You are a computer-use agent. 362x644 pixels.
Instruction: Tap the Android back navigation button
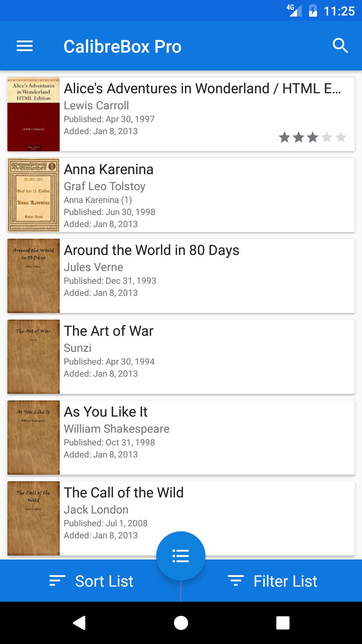[79, 623]
